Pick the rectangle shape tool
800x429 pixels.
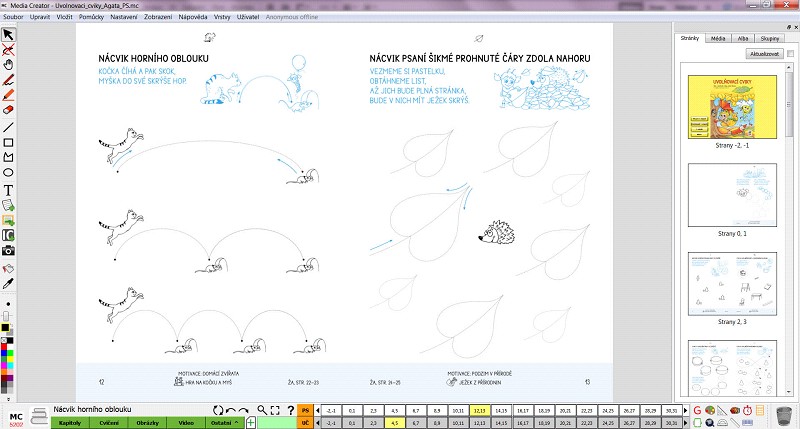point(8,143)
